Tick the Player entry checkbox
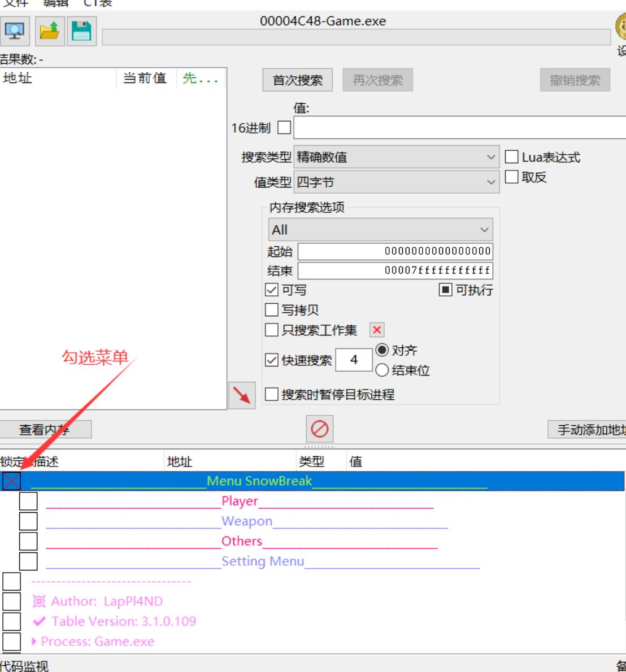The height and width of the screenshot is (672, 626). click(x=28, y=501)
